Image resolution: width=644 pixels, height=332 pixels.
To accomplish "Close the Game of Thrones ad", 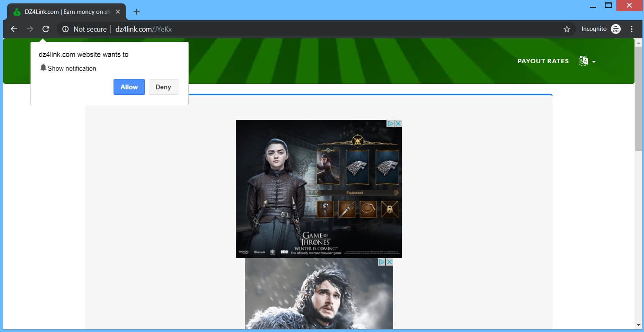I will point(398,123).
